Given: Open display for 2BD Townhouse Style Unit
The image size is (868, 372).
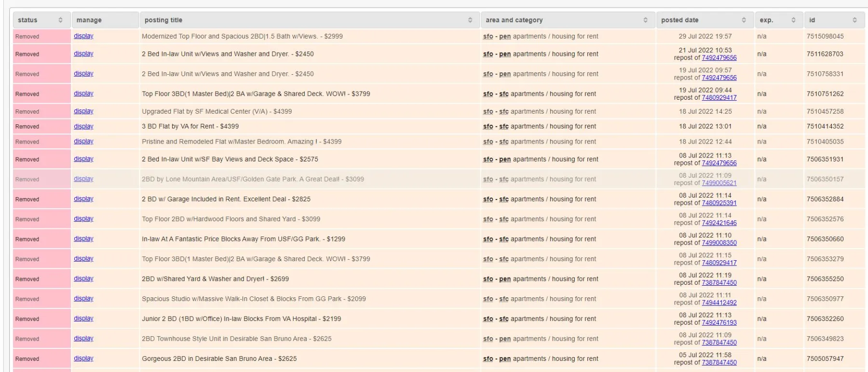Looking at the screenshot, I should (83, 339).
